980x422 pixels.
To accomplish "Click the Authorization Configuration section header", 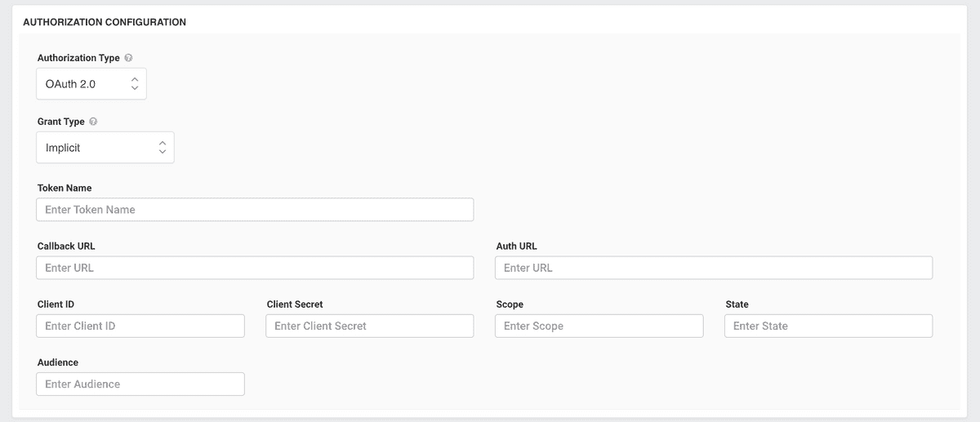I will point(105,22).
